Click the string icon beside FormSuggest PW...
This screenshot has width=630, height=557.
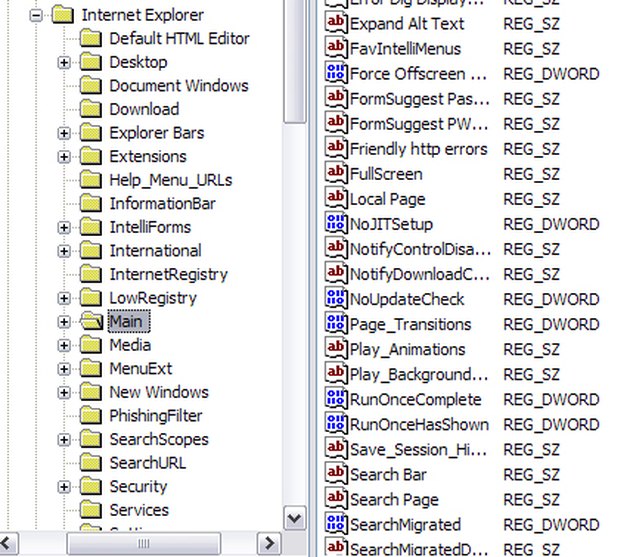pos(335,123)
